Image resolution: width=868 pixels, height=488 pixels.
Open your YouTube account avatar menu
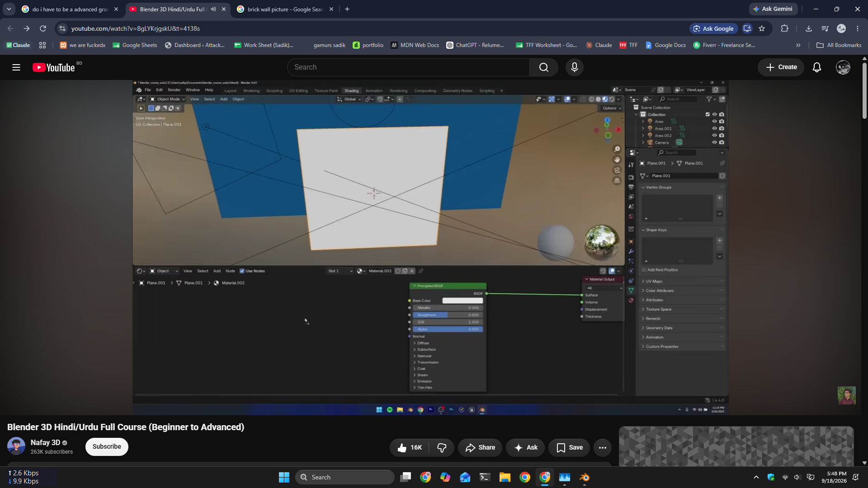843,67
